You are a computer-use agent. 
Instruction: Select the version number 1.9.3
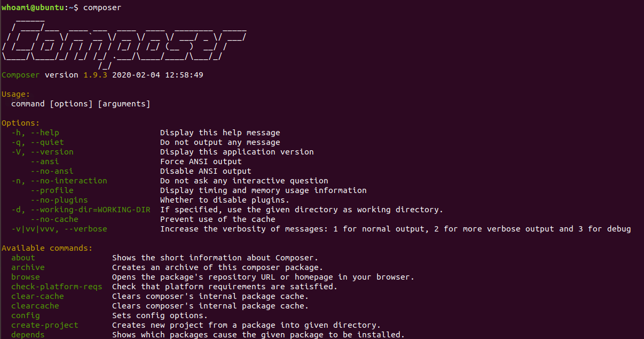[95, 75]
